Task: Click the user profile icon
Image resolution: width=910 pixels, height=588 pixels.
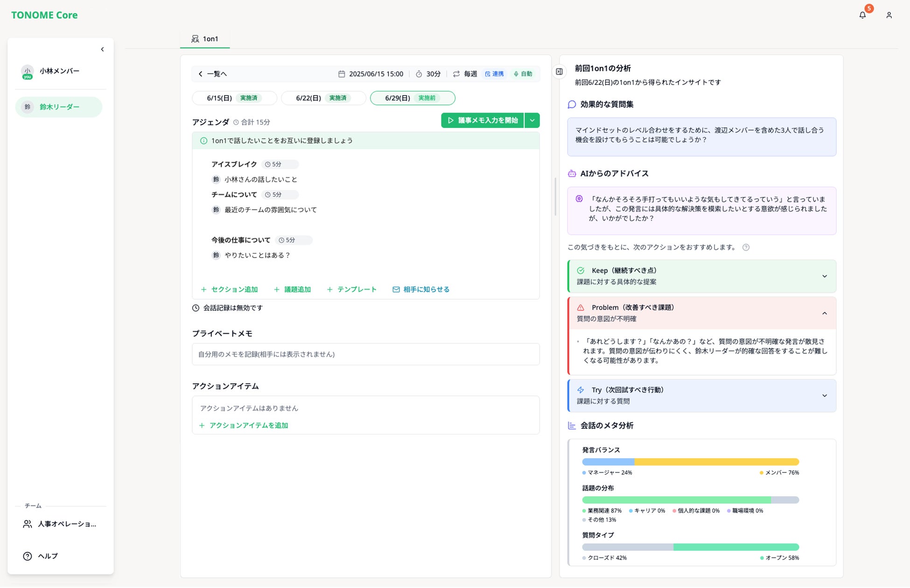Action: pos(889,15)
